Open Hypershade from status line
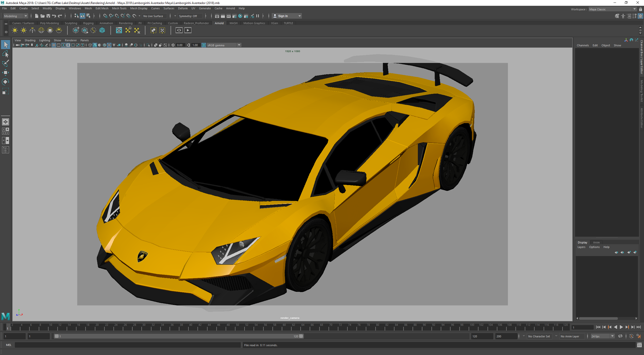The width and height of the screenshot is (644, 355). point(240,16)
